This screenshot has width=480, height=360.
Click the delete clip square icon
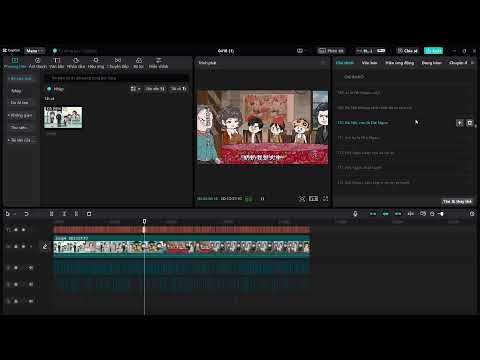(89, 214)
